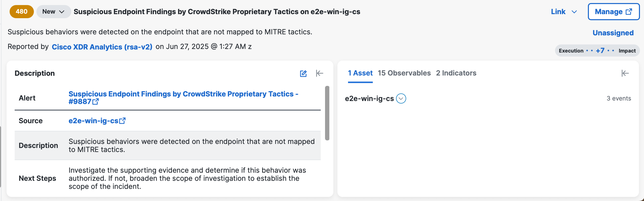The height and width of the screenshot is (201, 644).
Task: Click the external link icon beside the Source e2e-win-ig-cs
Action: click(122, 121)
